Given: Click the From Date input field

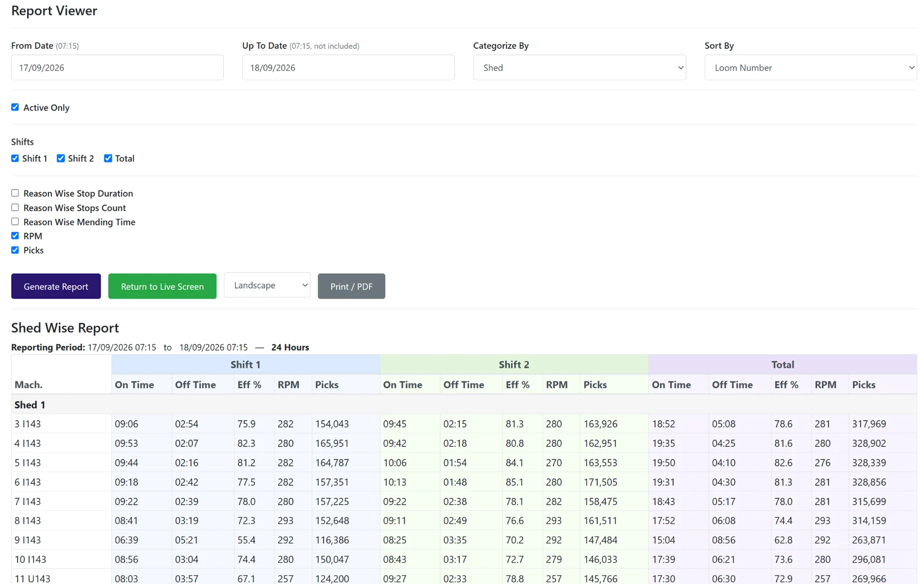Looking at the screenshot, I should [x=117, y=67].
